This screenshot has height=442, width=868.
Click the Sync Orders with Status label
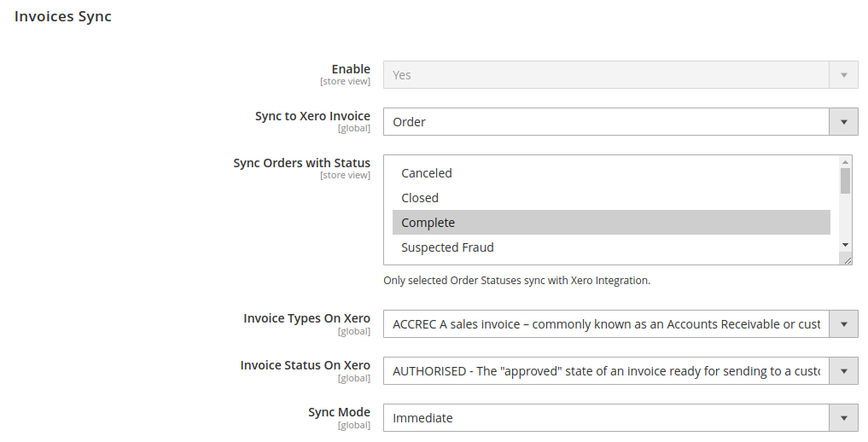[301, 163]
